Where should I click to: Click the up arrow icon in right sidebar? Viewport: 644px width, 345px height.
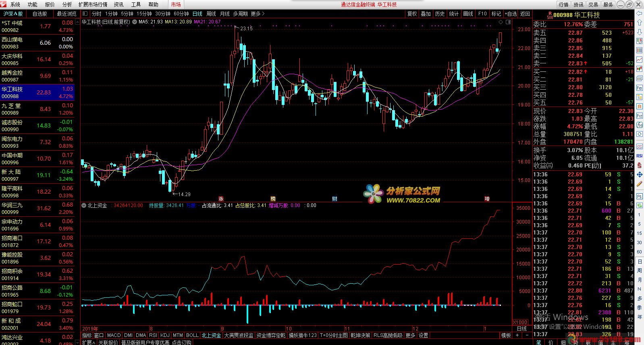[x=639, y=23]
